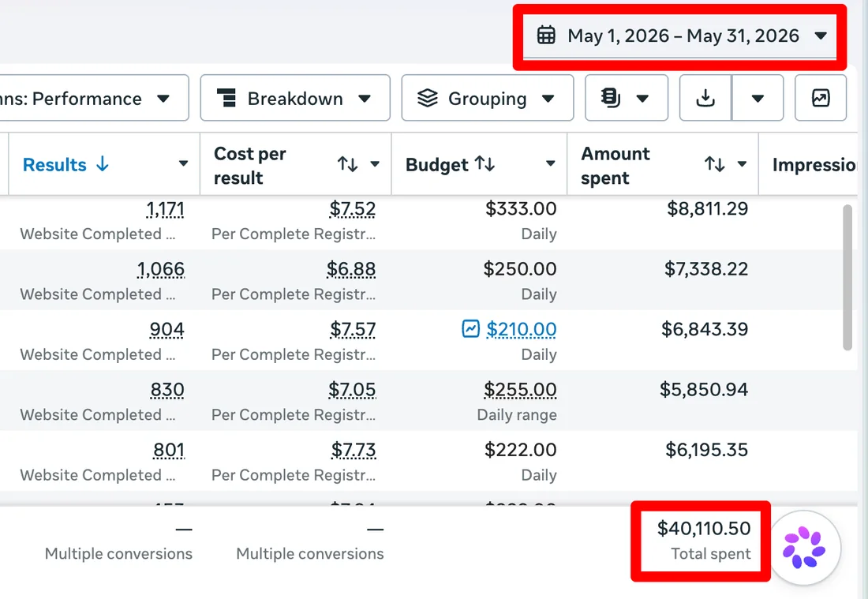The height and width of the screenshot is (599, 868).
Task: Select the $8,811.29 amount spent
Action: [708, 209]
